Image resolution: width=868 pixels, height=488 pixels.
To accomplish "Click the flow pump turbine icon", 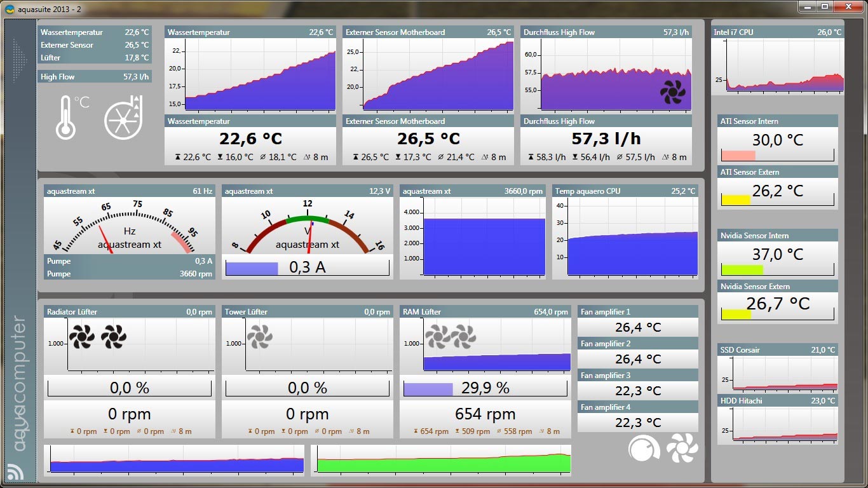I will coord(124,118).
